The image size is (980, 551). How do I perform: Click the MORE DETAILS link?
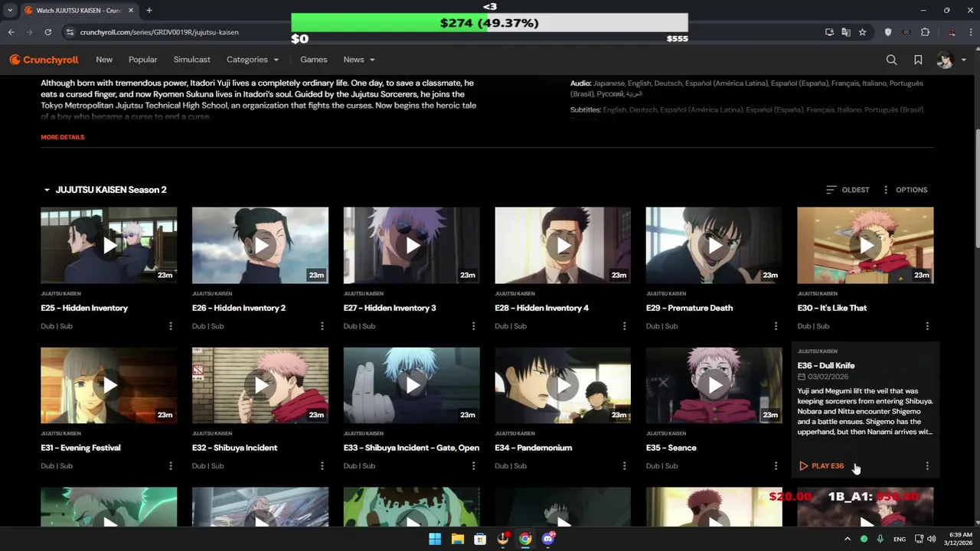[x=63, y=137]
